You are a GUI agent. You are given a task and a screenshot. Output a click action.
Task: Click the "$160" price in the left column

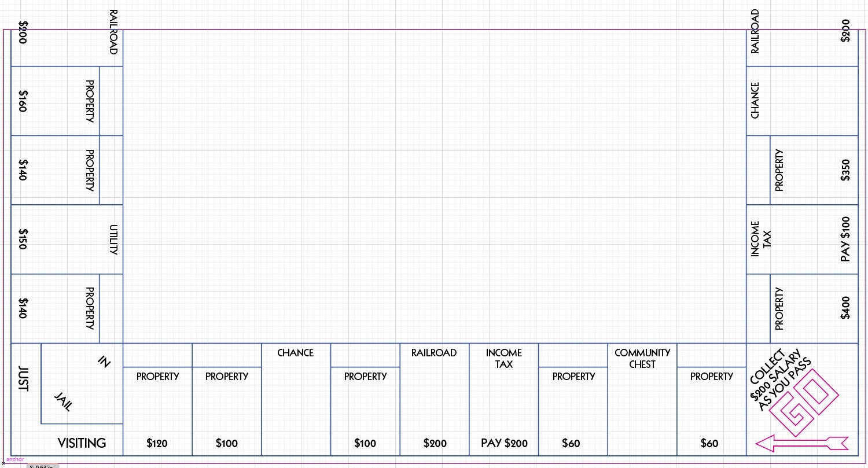(23, 101)
